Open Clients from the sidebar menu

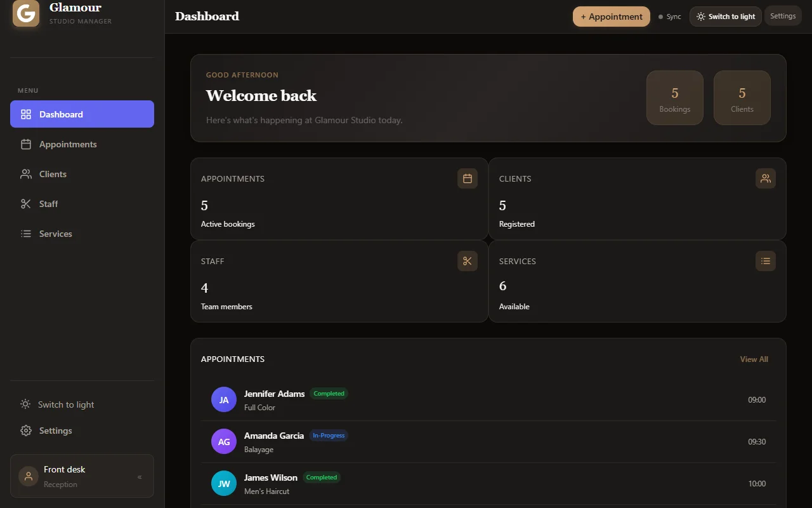82,174
